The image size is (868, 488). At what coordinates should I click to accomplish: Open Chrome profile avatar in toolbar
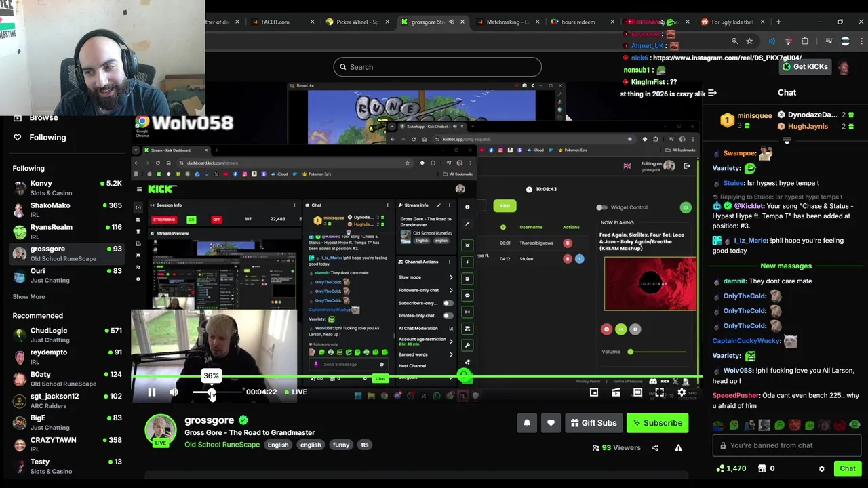tap(845, 41)
